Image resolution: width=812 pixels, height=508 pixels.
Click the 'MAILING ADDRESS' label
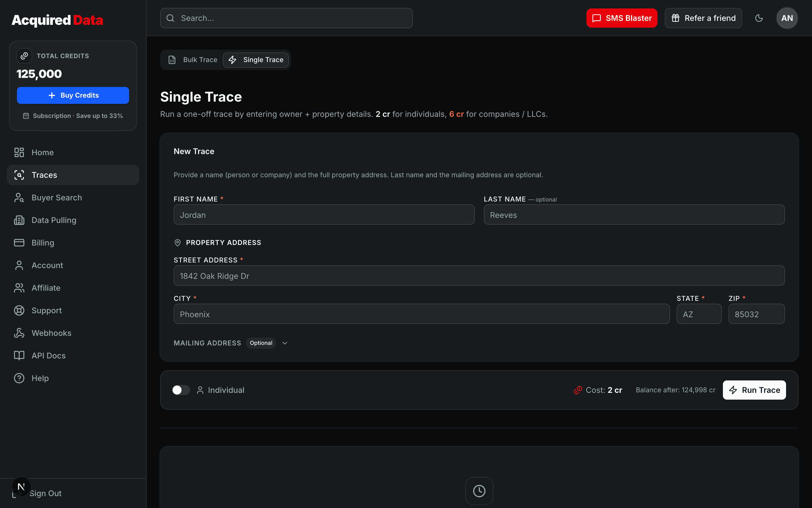click(207, 343)
